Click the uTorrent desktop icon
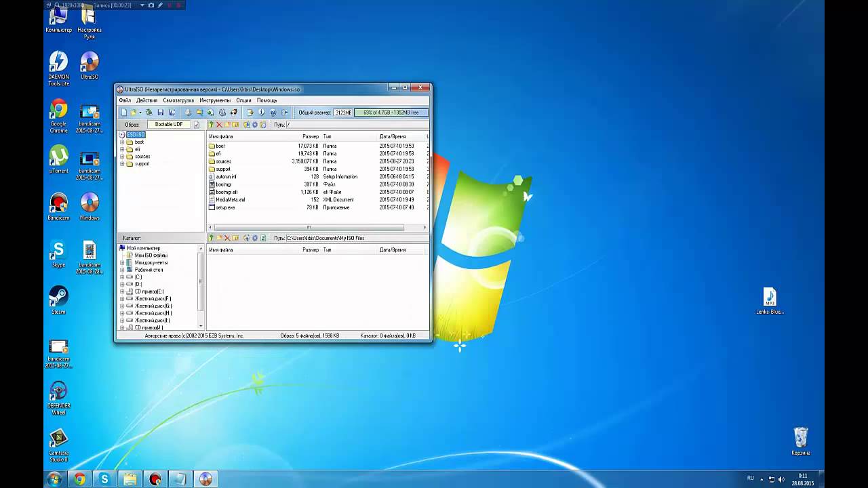 pos(58,160)
